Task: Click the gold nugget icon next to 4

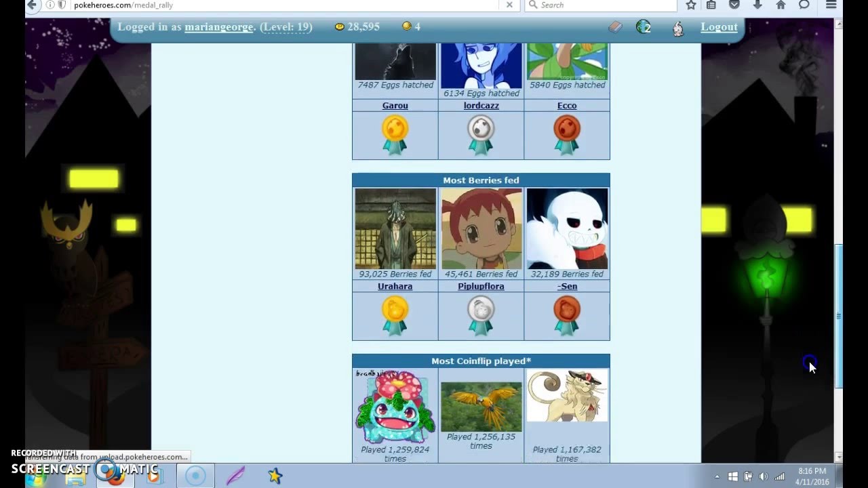Action: click(x=407, y=26)
